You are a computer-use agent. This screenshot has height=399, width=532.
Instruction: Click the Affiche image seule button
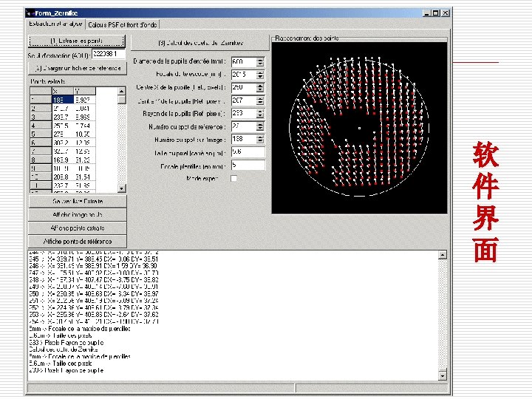(x=78, y=215)
